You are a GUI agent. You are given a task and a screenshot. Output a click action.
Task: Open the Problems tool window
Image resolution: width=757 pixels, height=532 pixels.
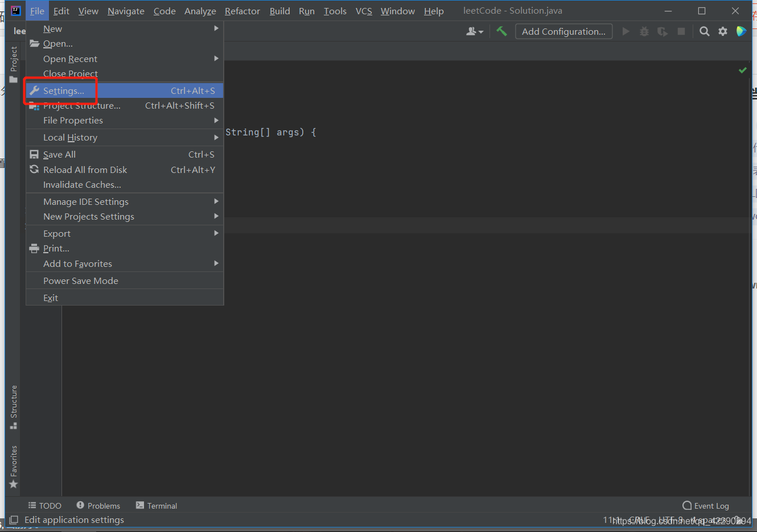(98, 506)
